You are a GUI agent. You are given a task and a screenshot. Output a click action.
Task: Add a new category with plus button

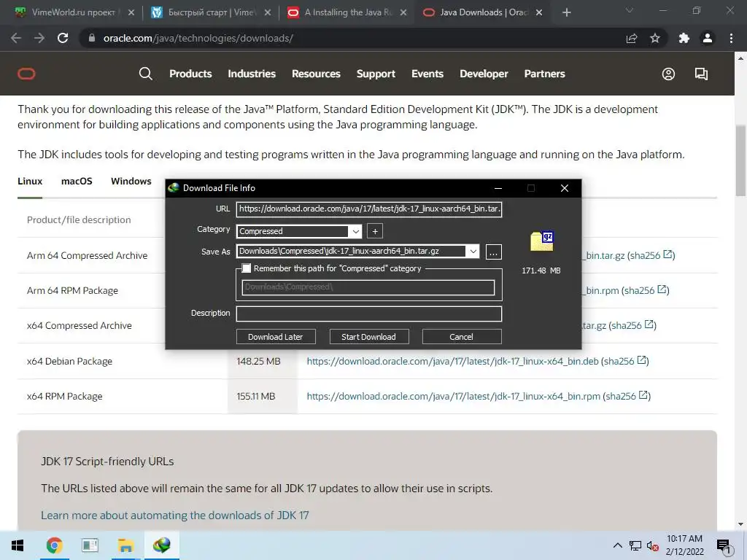point(375,231)
